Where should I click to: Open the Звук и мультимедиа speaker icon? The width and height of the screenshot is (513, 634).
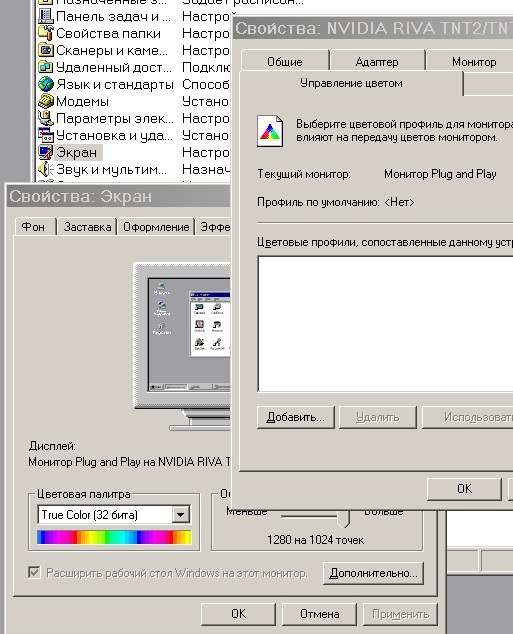pos(45,169)
